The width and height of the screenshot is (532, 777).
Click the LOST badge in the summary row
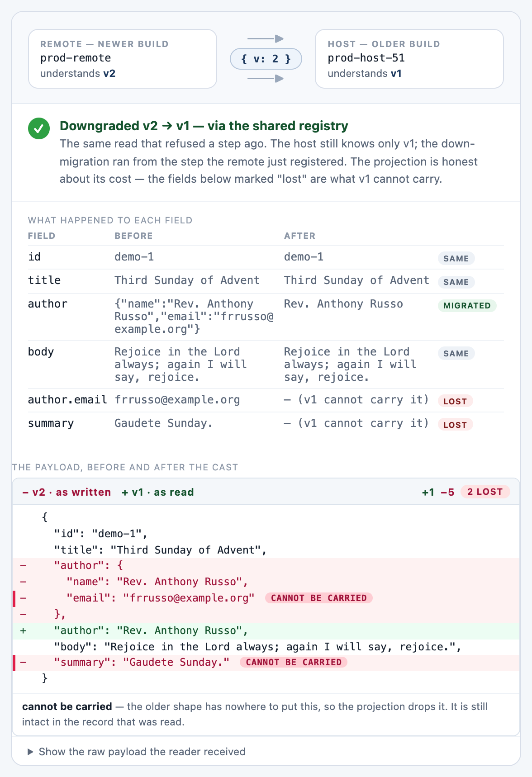(455, 425)
